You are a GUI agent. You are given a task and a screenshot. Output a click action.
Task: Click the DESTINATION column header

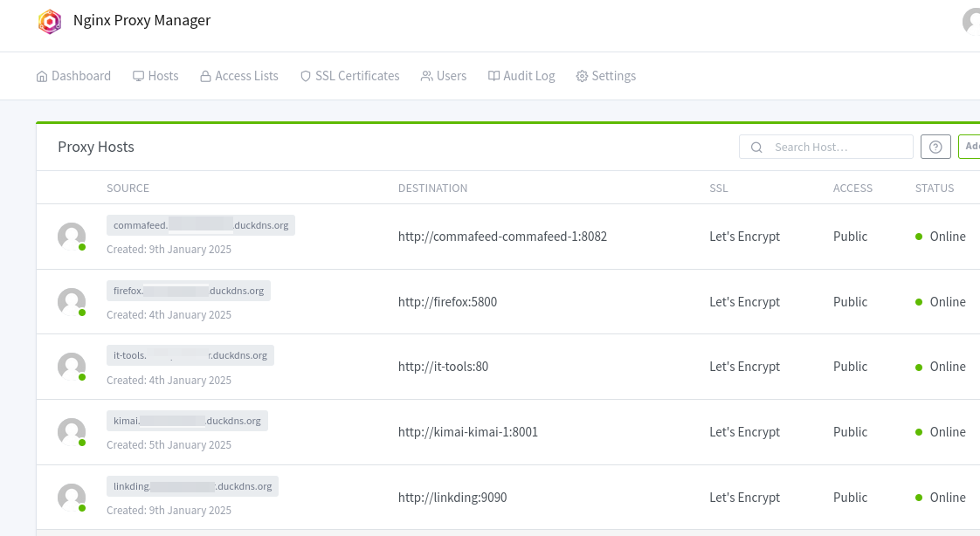pos(432,188)
